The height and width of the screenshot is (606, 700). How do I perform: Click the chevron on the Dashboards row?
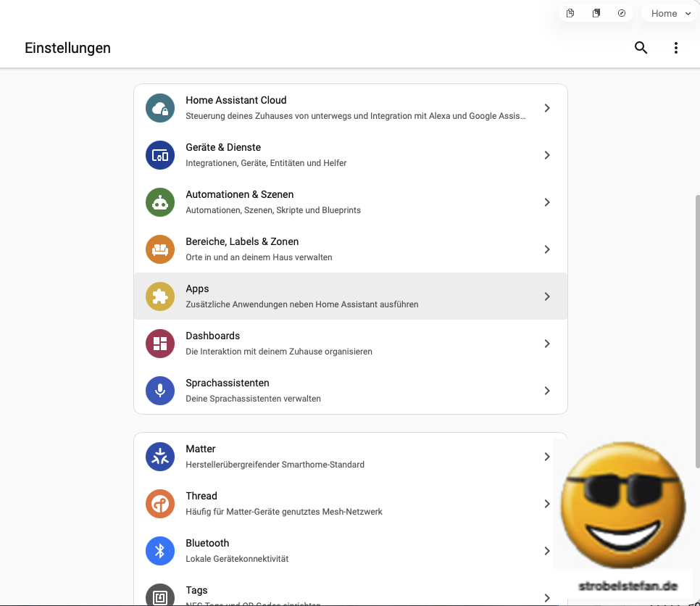tap(547, 344)
